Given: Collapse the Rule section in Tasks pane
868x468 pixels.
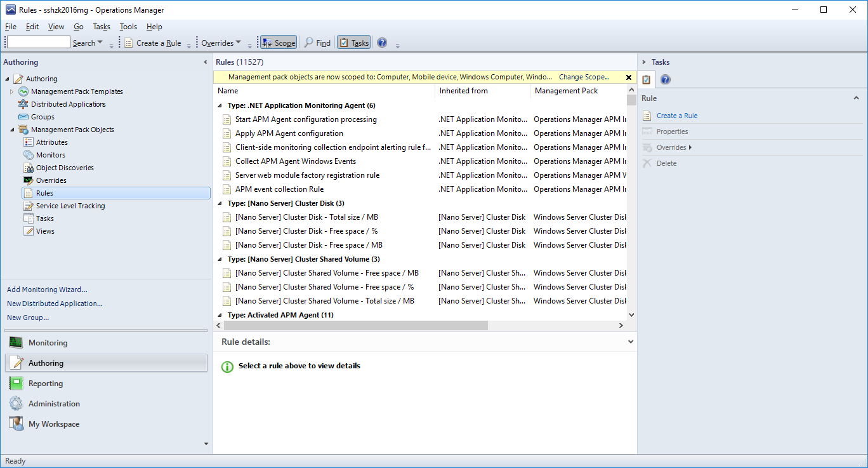Looking at the screenshot, I should click(x=856, y=98).
